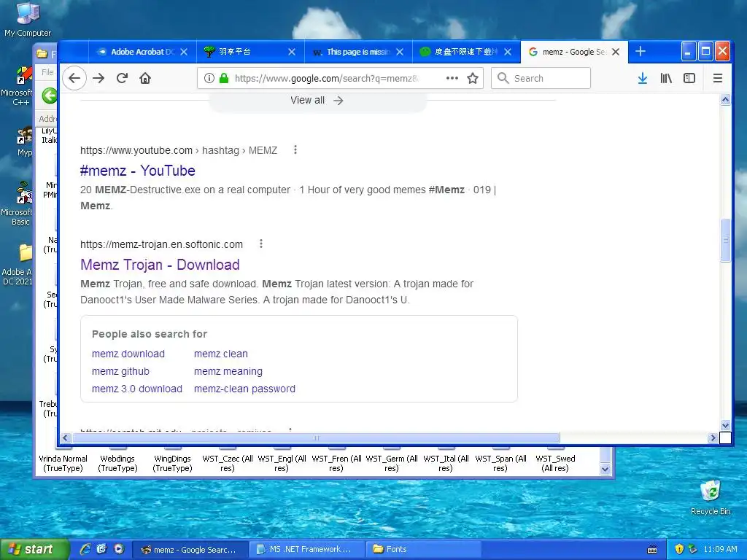Go back with Firefox back arrow
Viewport: 747px width, 560px height.
point(74,78)
